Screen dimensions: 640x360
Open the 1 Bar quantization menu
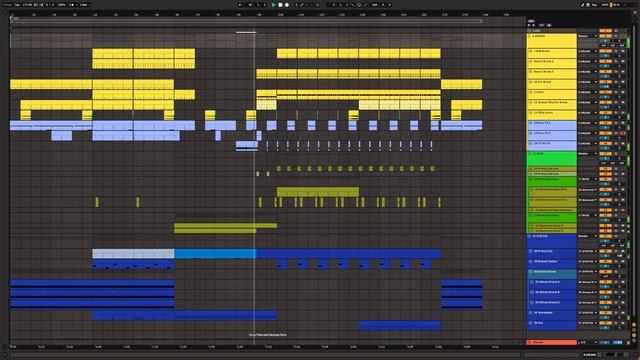(85, 5)
